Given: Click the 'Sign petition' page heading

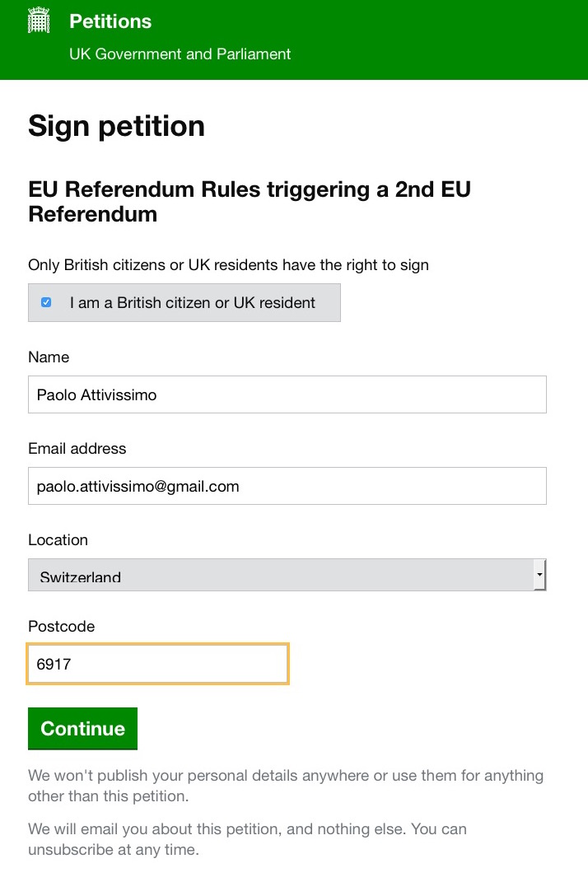Looking at the screenshot, I should (116, 126).
